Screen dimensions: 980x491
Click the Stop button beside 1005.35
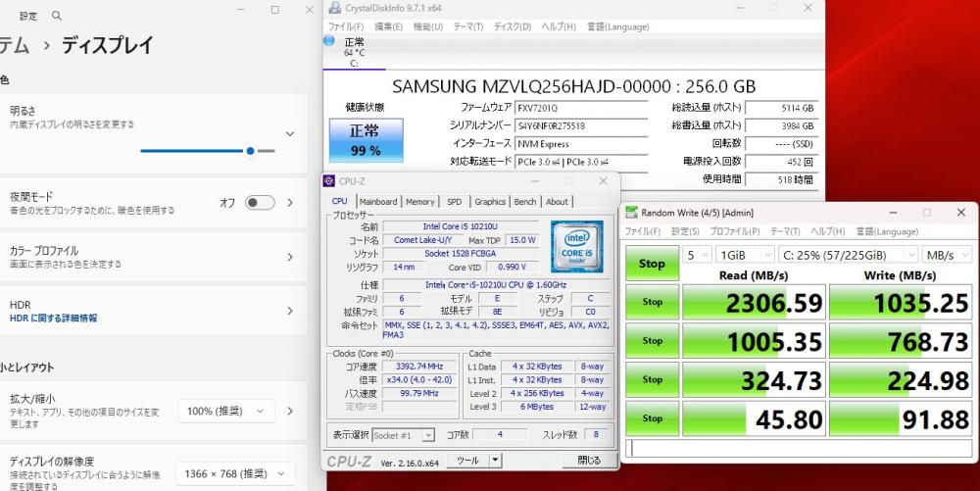(x=652, y=341)
